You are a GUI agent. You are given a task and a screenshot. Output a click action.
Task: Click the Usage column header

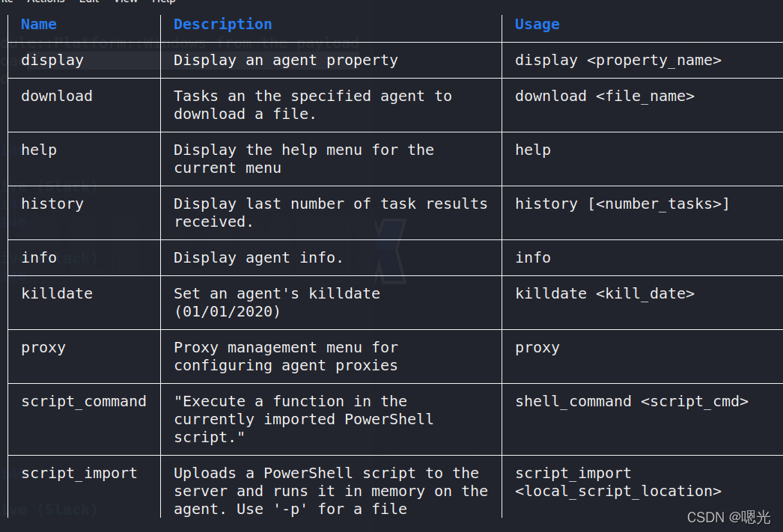tap(537, 25)
